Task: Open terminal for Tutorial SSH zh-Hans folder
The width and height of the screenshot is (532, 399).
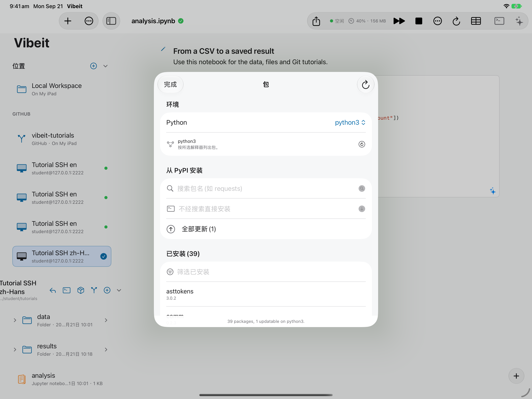Action: (67, 290)
